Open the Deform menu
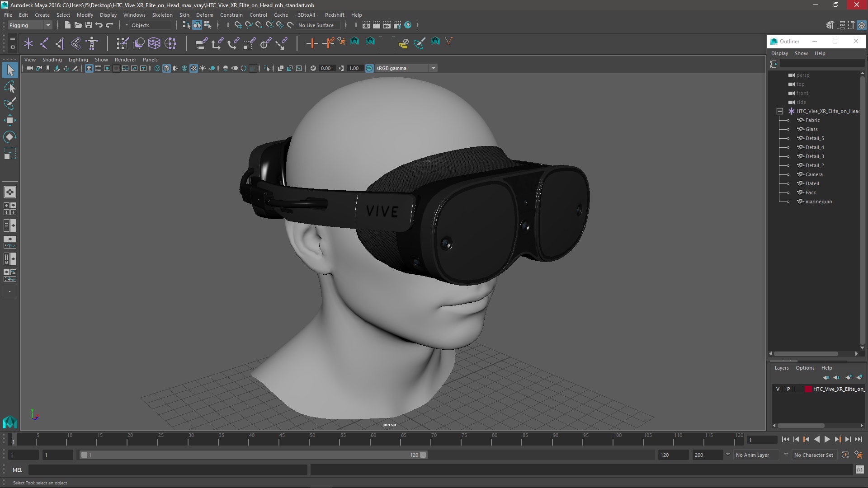 (x=204, y=15)
